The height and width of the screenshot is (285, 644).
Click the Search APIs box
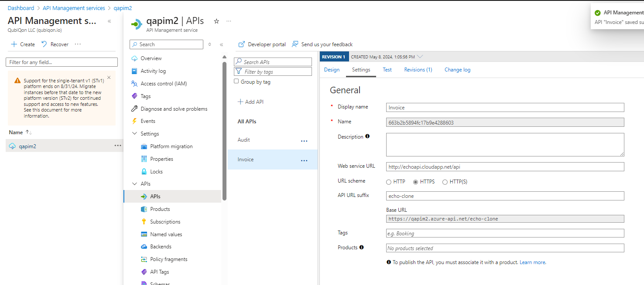pyautogui.click(x=273, y=62)
